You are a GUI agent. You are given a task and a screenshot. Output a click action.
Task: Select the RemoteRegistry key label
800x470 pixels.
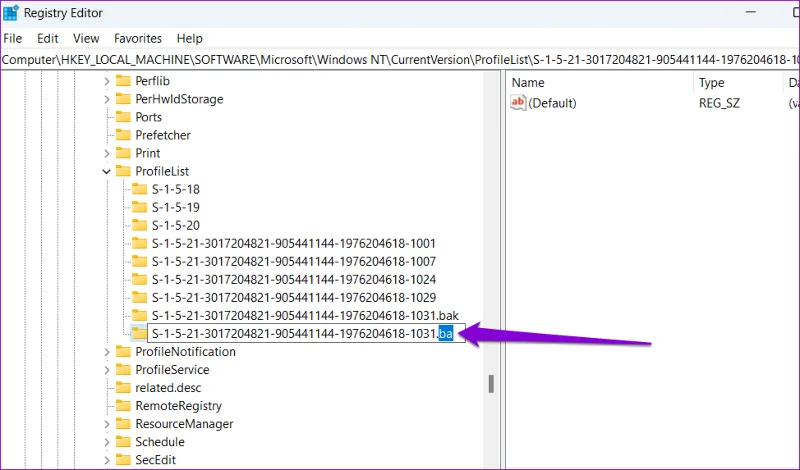tap(179, 406)
